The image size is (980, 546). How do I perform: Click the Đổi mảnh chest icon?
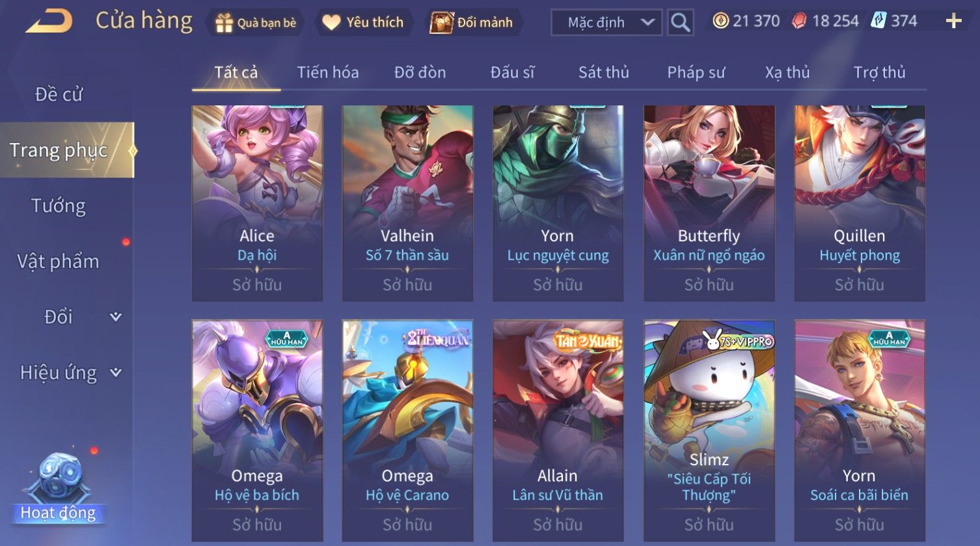441,23
